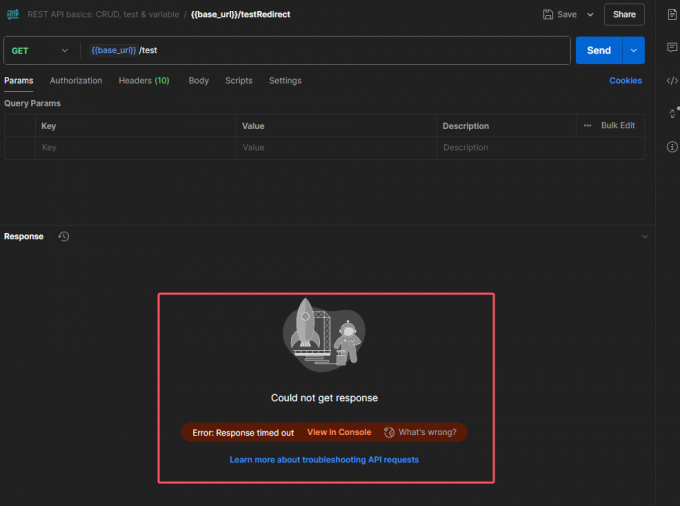The image size is (680, 506).
Task: Open the Settings tab
Action: pyautogui.click(x=285, y=81)
